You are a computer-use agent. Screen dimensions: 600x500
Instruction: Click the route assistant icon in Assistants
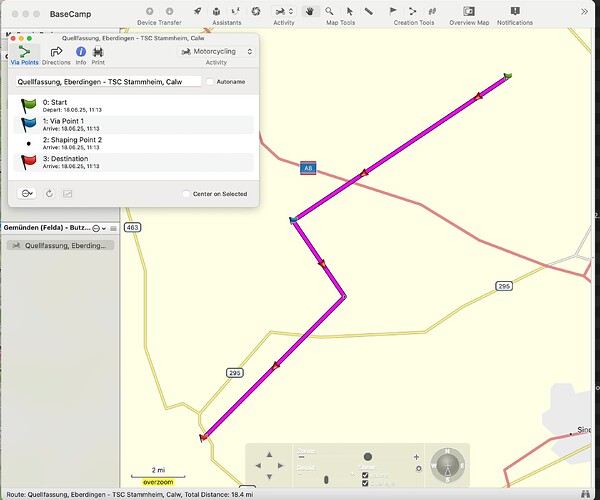pos(236,11)
